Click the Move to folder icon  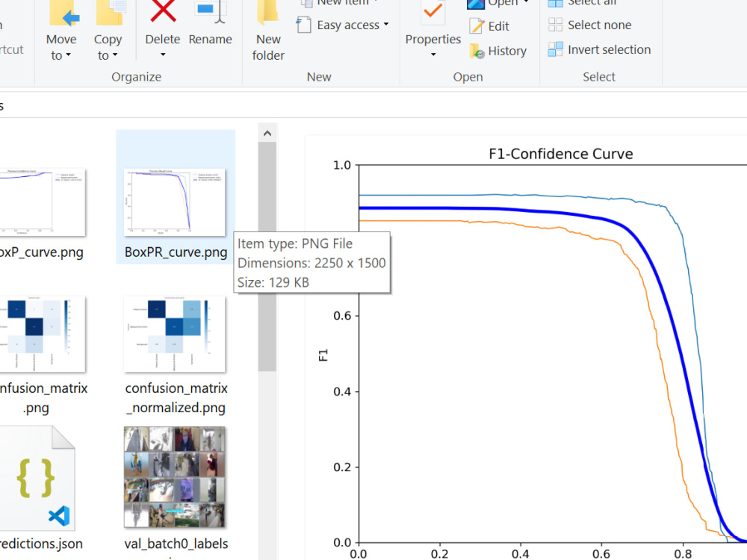click(x=64, y=13)
